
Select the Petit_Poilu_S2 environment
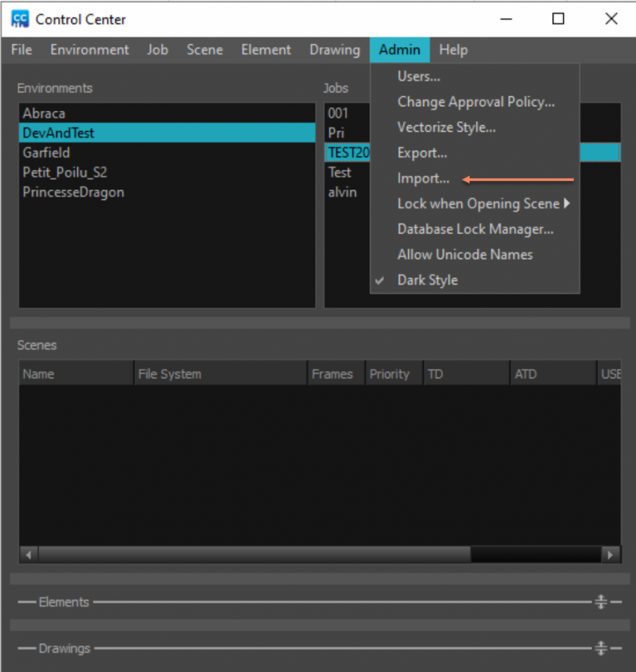click(167, 172)
